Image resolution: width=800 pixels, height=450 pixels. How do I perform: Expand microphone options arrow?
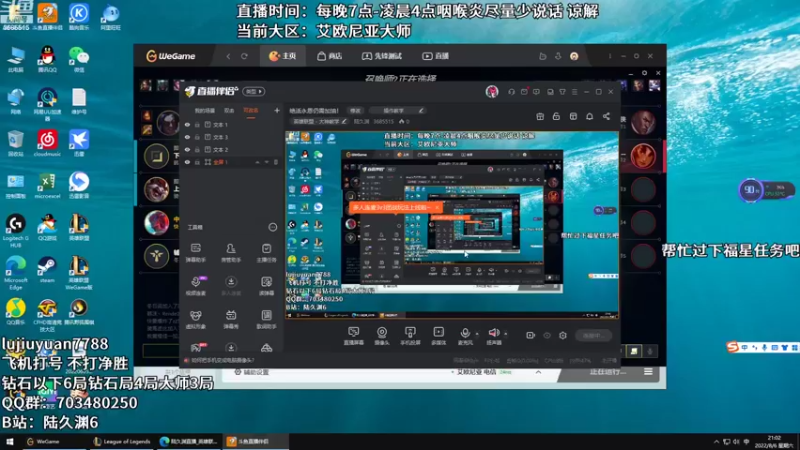pyautogui.click(x=477, y=334)
